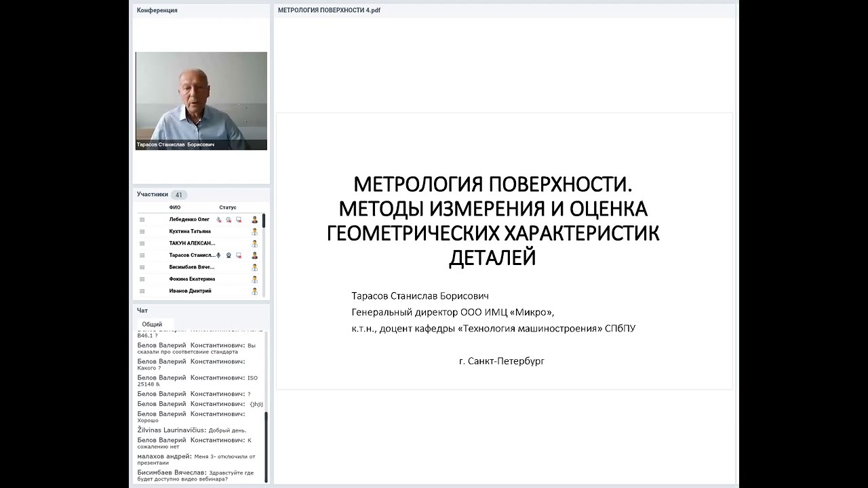The width and height of the screenshot is (868, 488).
Task: Open row menu for Фокина Екатерина
Action: [x=142, y=279]
